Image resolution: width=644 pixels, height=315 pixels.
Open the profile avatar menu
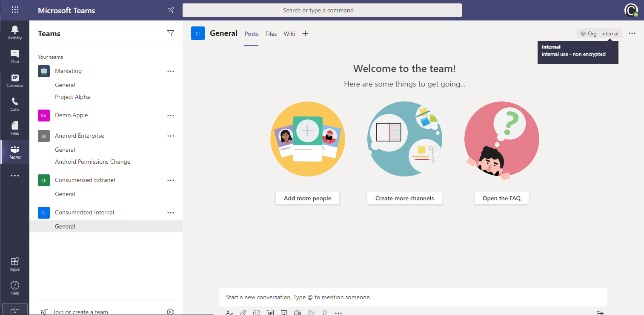pyautogui.click(x=631, y=10)
